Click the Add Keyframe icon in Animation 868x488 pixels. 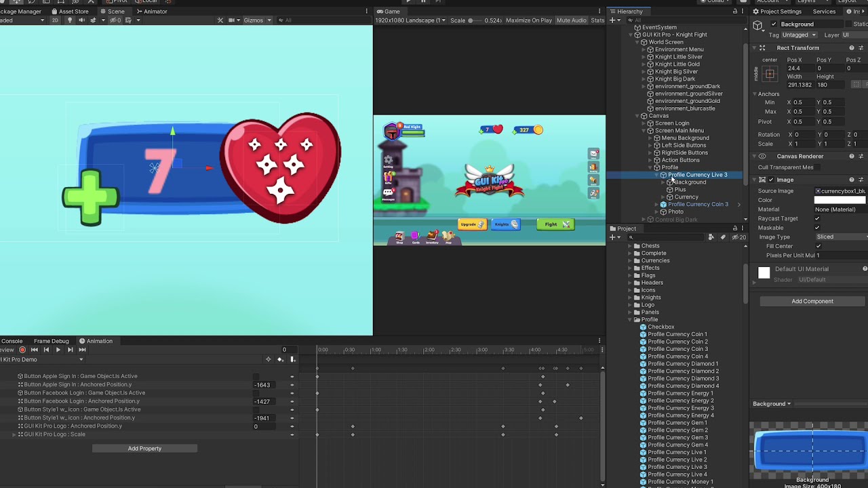[280, 359]
